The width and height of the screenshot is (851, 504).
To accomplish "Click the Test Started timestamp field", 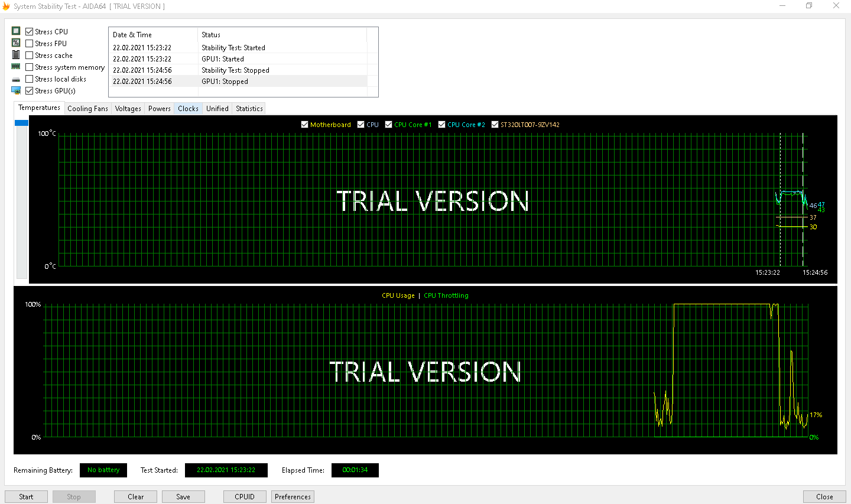I will tap(226, 470).
